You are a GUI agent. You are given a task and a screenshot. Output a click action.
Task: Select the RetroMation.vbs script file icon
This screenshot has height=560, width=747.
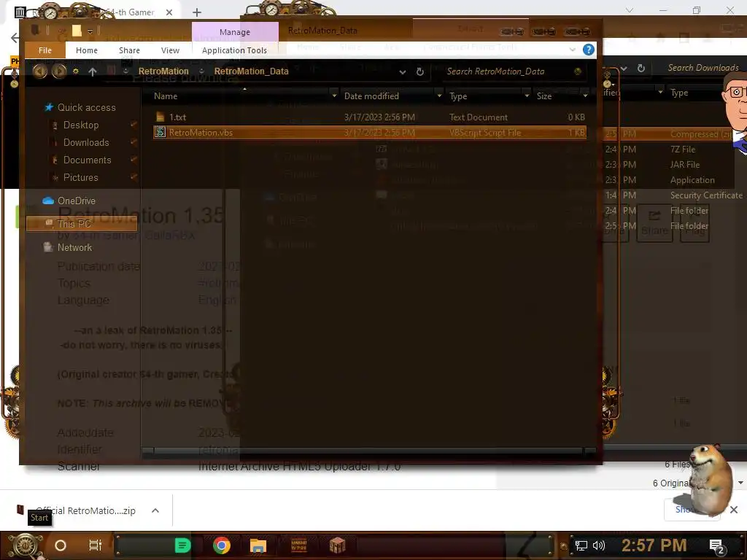click(x=160, y=133)
